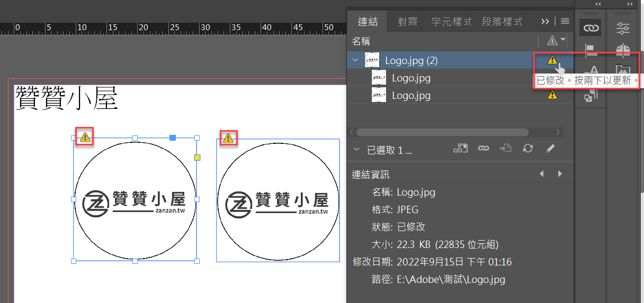Click the Relink from CC Libraries button
The image size is (644, 303).
pyautogui.click(x=460, y=149)
